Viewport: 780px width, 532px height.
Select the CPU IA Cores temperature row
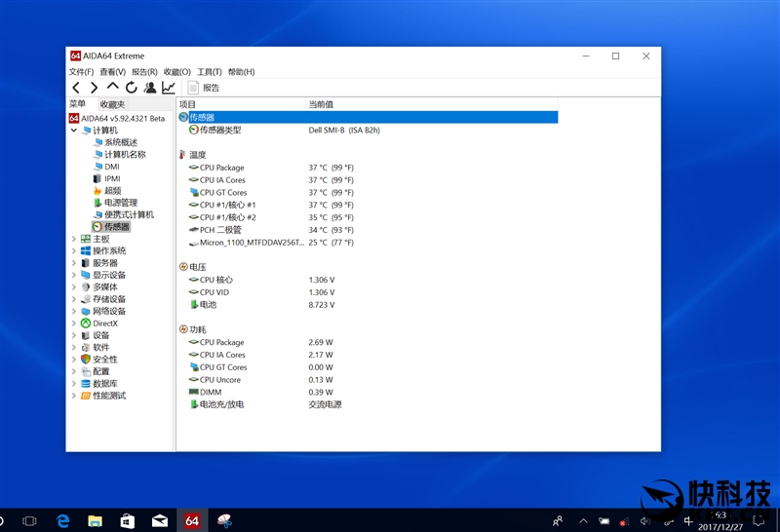(369, 180)
